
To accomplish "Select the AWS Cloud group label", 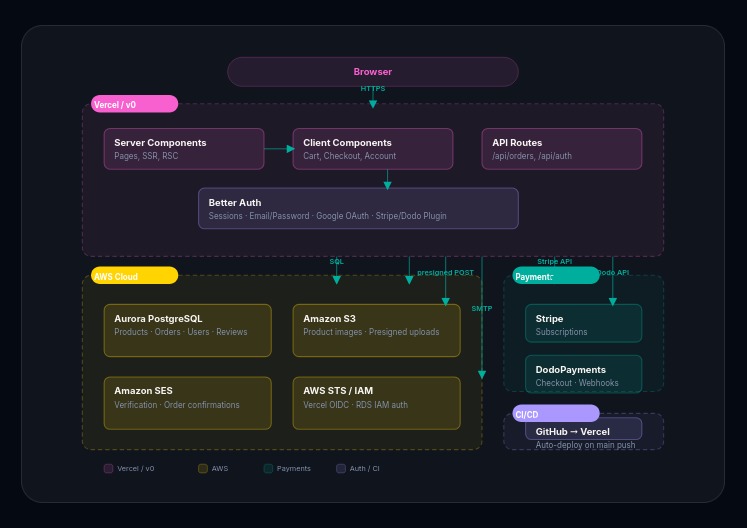I will click(134, 275).
